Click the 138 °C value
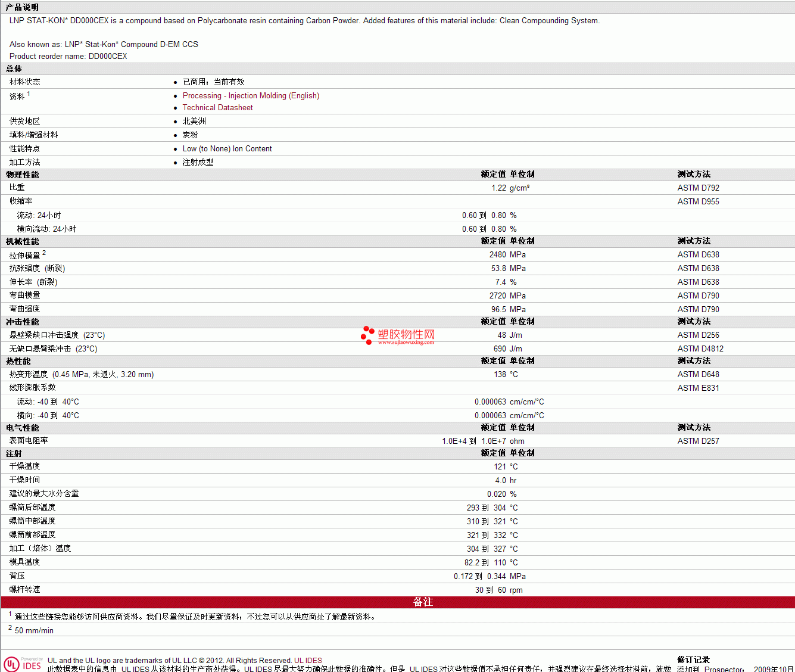 tap(506, 375)
